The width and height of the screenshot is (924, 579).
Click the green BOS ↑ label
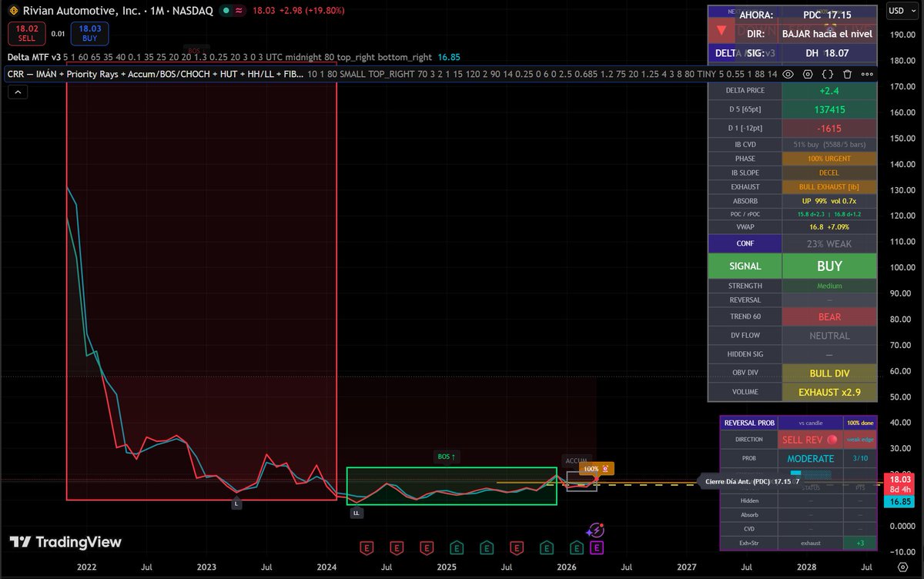click(447, 457)
